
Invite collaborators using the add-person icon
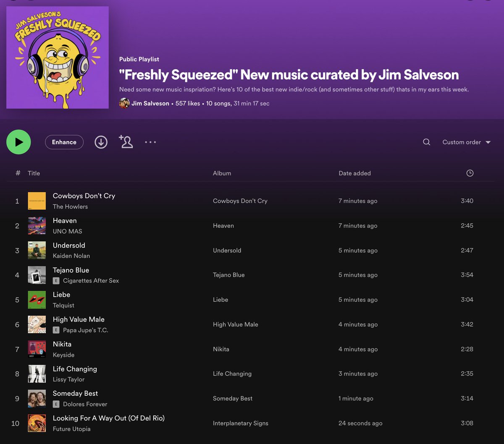point(126,142)
